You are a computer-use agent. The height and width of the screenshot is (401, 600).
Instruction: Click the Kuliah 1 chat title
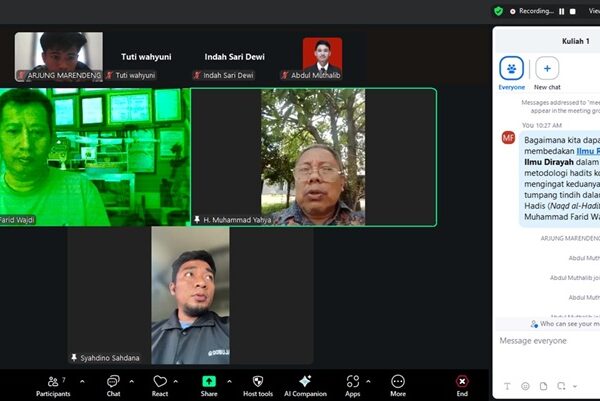pyautogui.click(x=576, y=41)
